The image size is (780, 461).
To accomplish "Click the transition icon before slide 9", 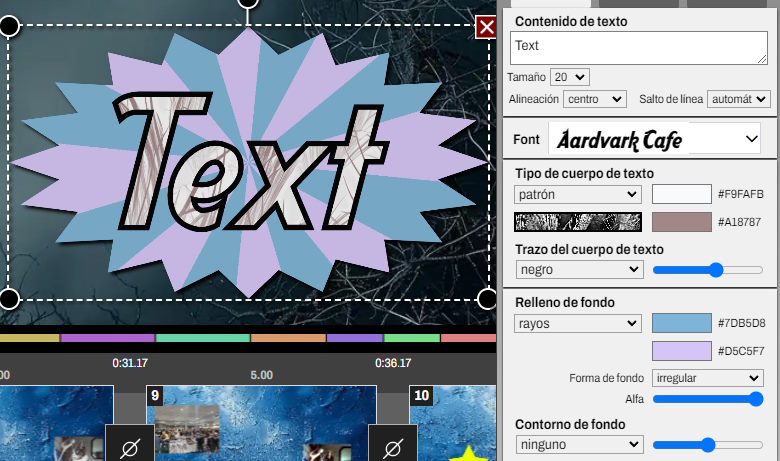I will click(129, 446).
